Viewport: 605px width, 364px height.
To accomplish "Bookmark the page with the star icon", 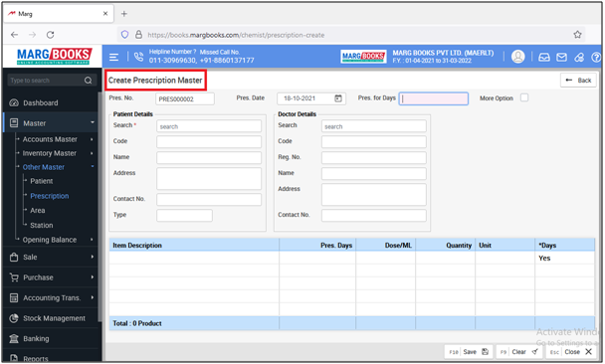I will [x=577, y=35].
